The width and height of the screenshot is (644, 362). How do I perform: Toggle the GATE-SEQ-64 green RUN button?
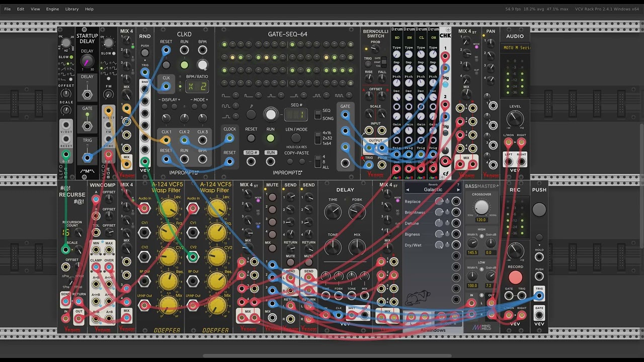(271, 138)
